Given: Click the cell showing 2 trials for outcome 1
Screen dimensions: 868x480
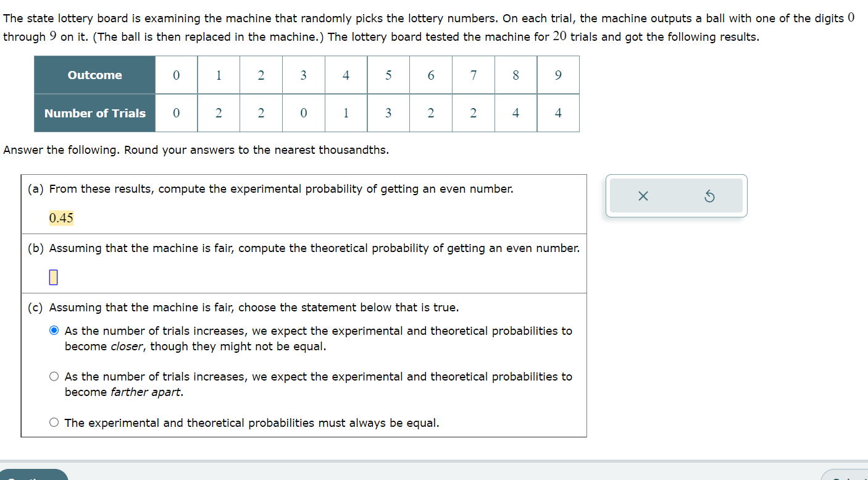Looking at the screenshot, I should pos(219,113).
